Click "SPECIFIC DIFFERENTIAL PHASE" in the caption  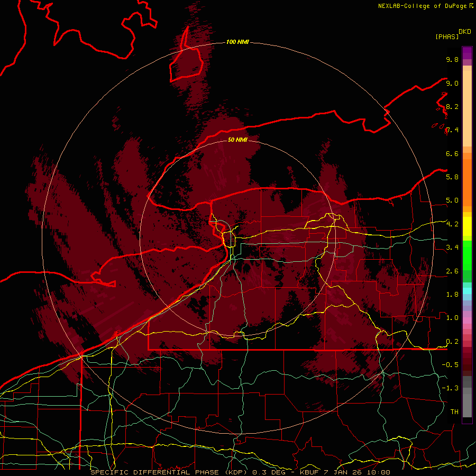pyautogui.click(x=154, y=472)
